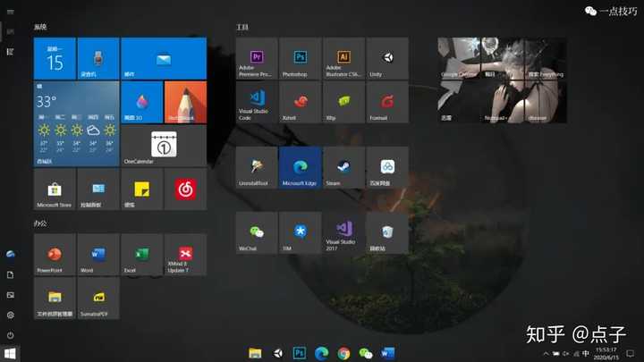Image resolution: width=644 pixels, height=362 pixels.
Task: Open the Action Center notifications icon
Action: 631,353
